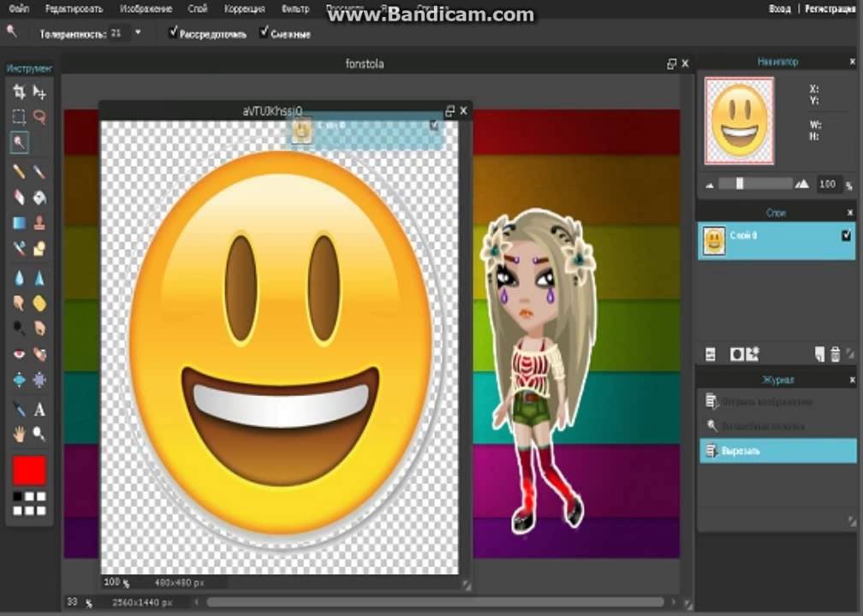
Task: Click zoom in mountains icon in Navigator
Action: coord(802,184)
